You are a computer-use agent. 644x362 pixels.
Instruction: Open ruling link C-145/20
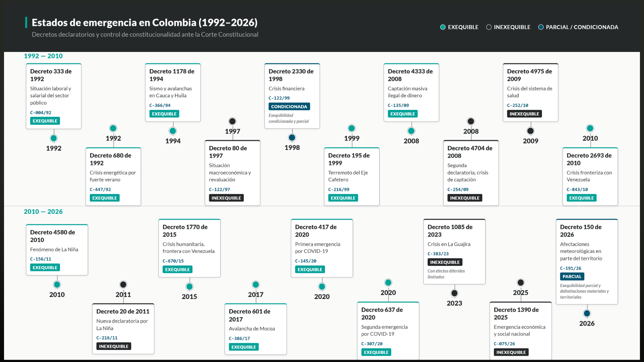[306, 261]
